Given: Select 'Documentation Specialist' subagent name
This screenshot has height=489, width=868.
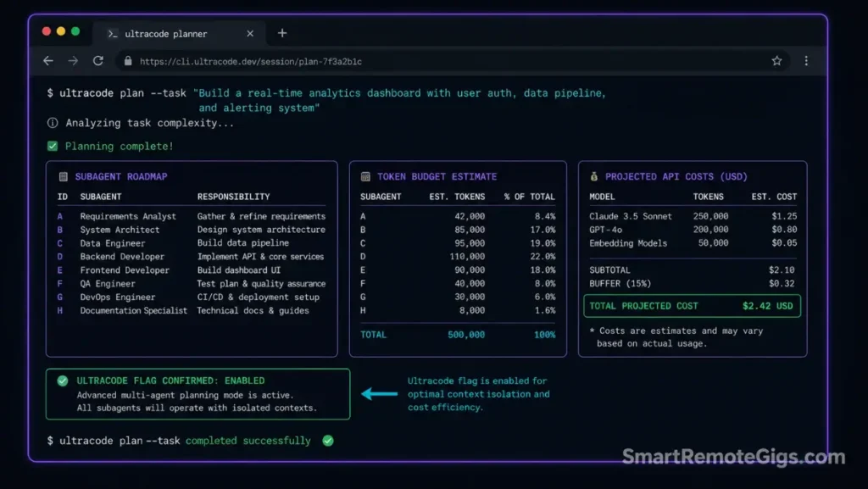Looking at the screenshot, I should click(x=133, y=311).
